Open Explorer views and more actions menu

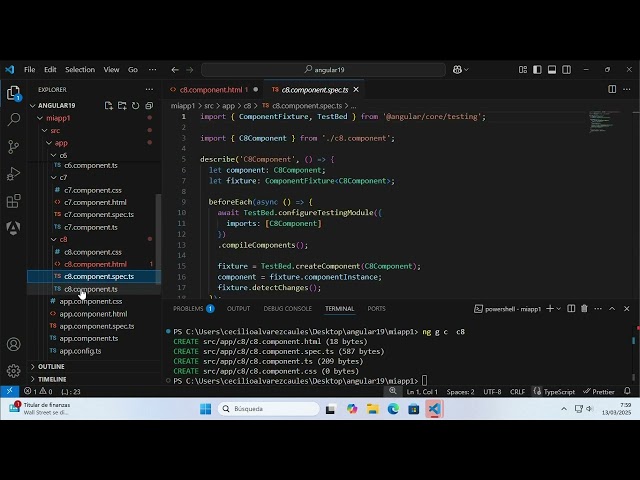coord(149,89)
